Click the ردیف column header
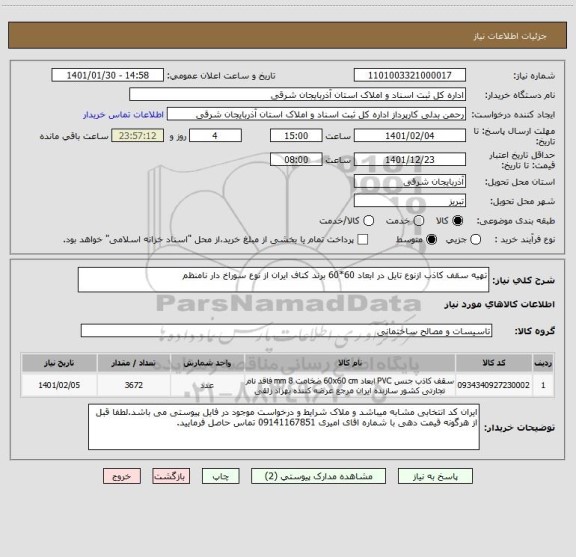Image resolution: width=576 pixels, height=557 pixels. (x=543, y=363)
